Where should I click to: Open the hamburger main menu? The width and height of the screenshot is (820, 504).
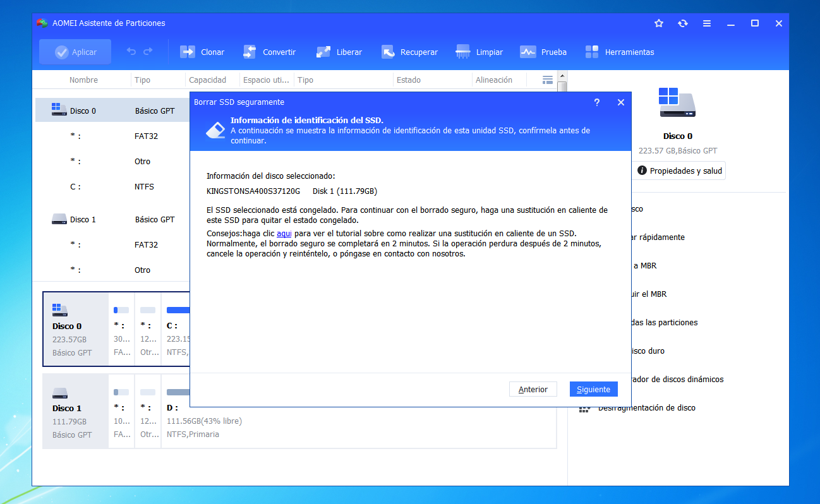click(707, 23)
